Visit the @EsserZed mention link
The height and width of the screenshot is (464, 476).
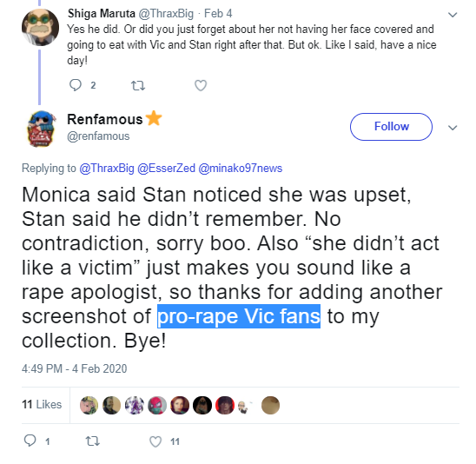[166, 169]
